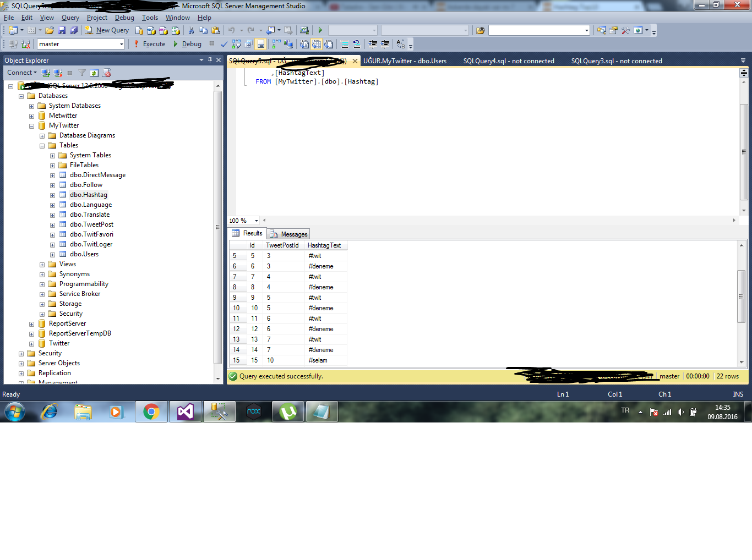The image size is (752, 560).
Task: Collapse the Tables folder node
Action: click(42, 146)
